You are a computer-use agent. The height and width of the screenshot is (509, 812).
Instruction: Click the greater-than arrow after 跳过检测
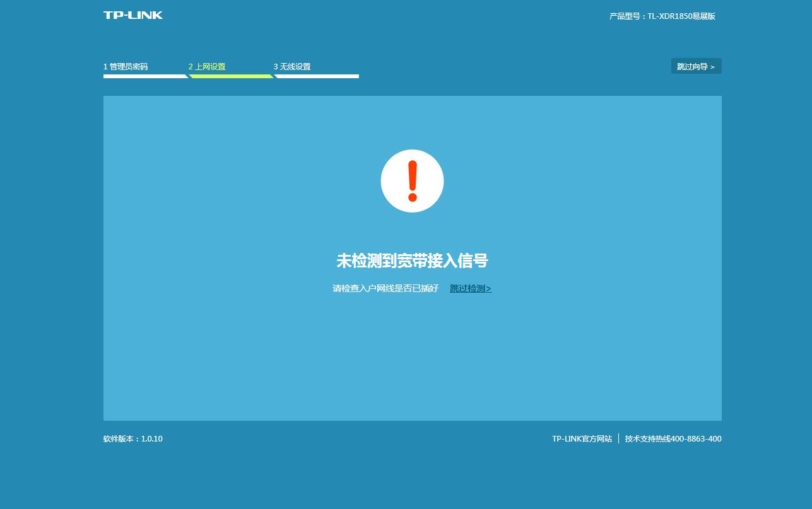click(x=489, y=288)
